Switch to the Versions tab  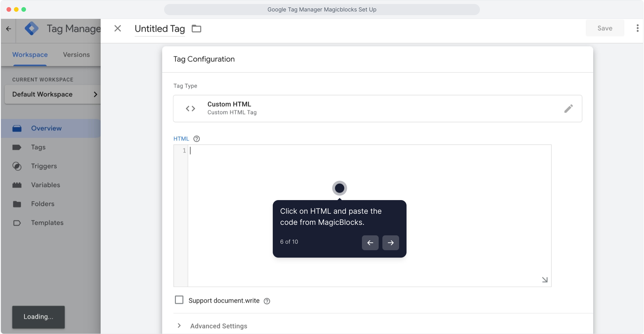coord(76,55)
